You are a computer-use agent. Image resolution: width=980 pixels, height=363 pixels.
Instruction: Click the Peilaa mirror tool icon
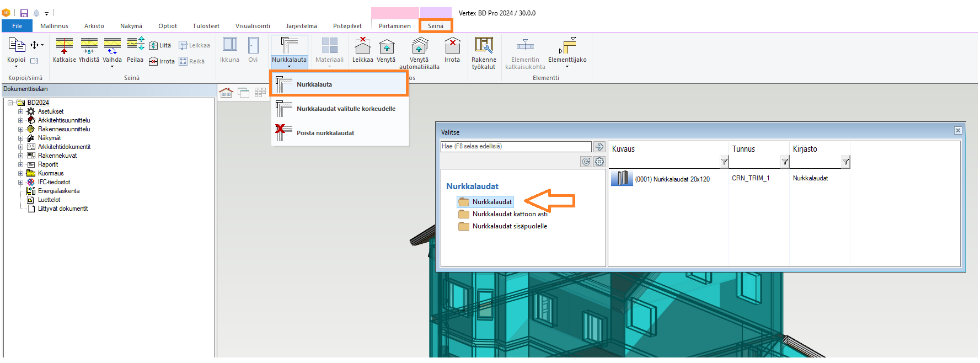[x=135, y=45]
